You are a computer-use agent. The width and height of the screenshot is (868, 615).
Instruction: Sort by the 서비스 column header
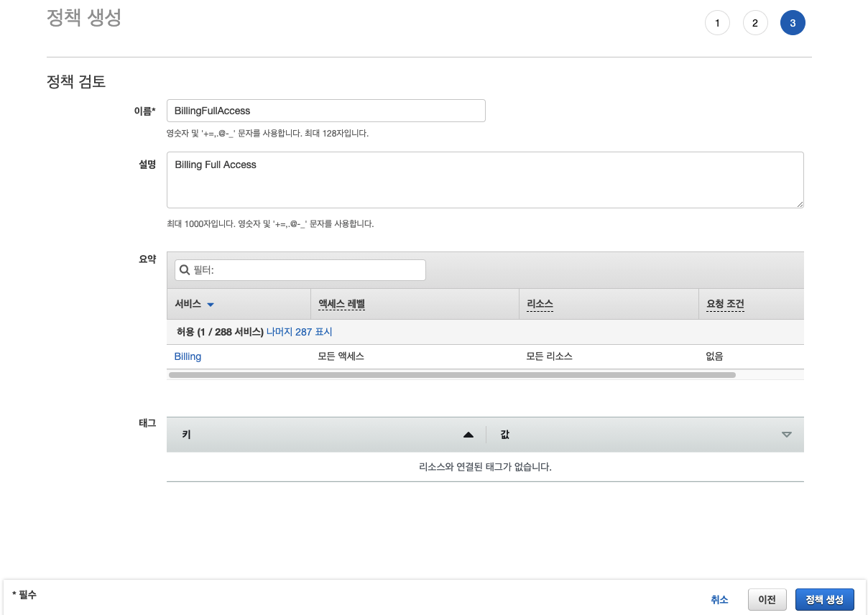coord(239,304)
